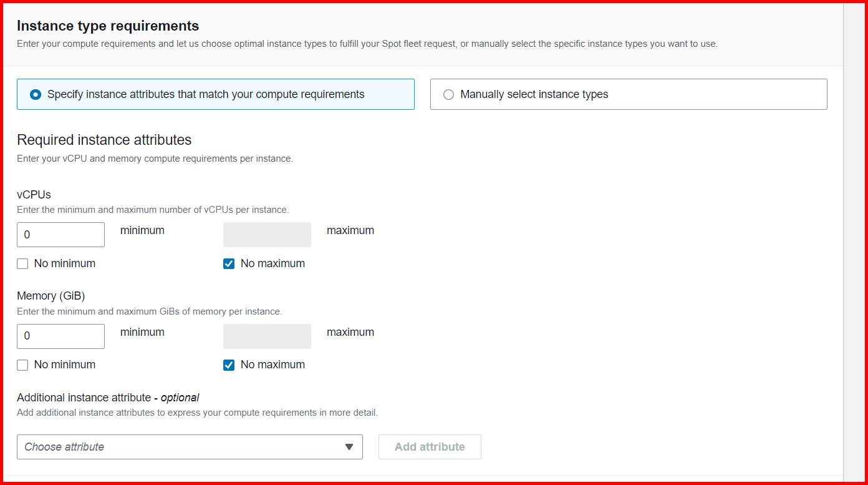Click the greyed vCPUs maximum field

[267, 234]
